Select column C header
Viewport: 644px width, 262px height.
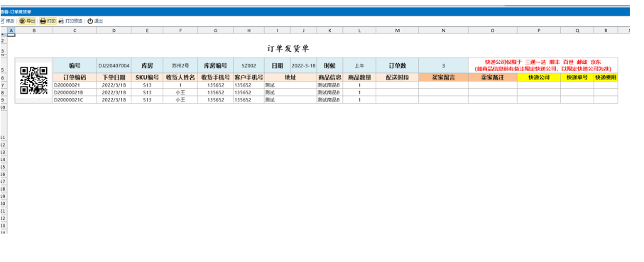(75, 31)
